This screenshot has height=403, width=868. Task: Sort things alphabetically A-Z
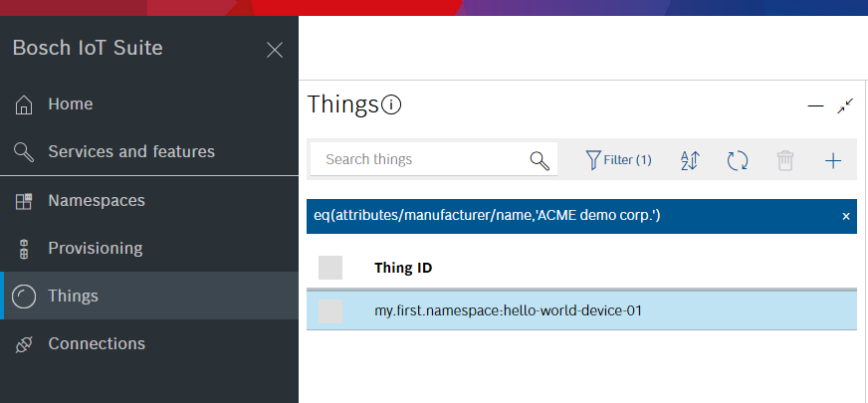coord(690,160)
